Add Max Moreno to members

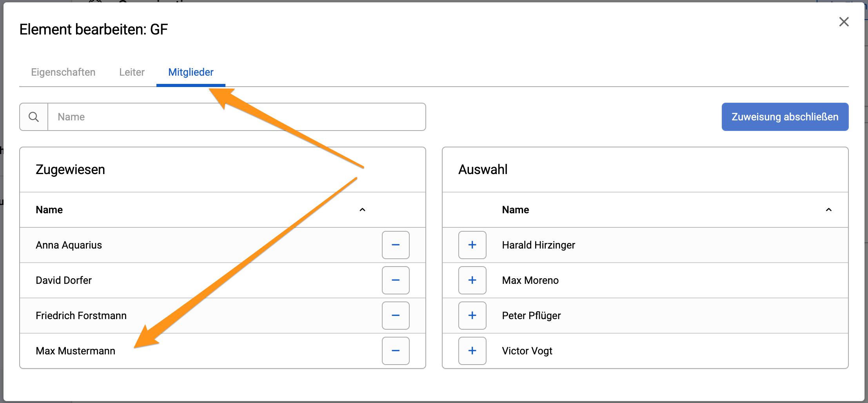pos(472,280)
